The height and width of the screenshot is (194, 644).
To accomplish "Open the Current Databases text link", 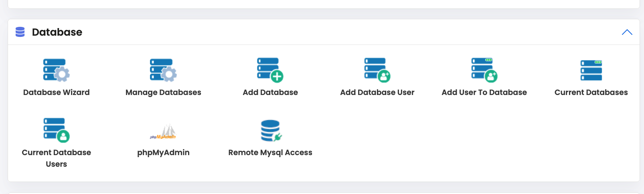I will 591,92.
